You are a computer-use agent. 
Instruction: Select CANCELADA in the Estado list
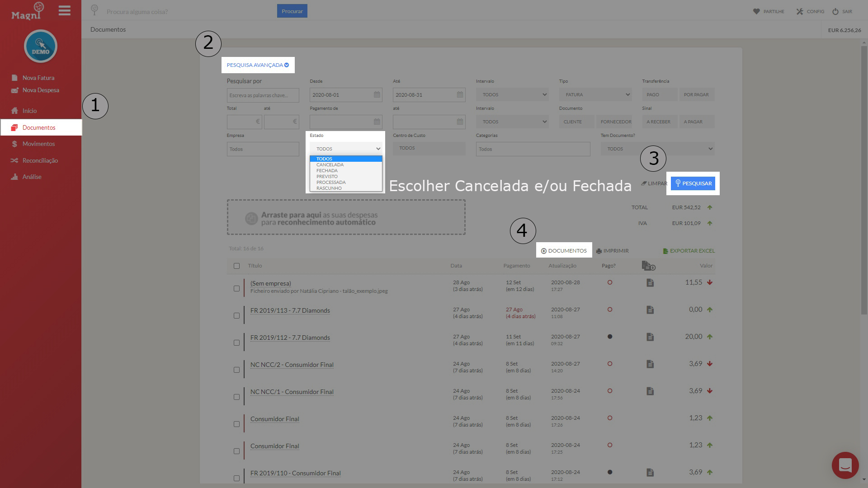(346, 165)
